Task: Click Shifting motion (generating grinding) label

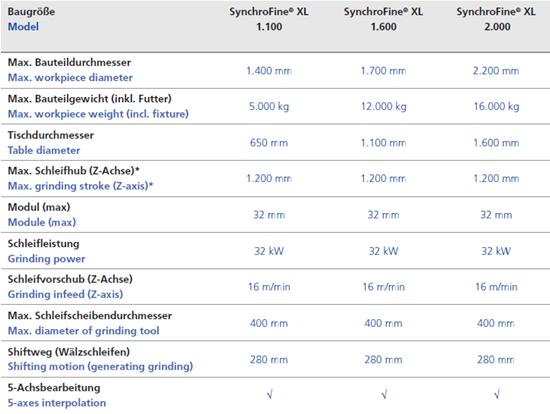Action: tap(100, 367)
